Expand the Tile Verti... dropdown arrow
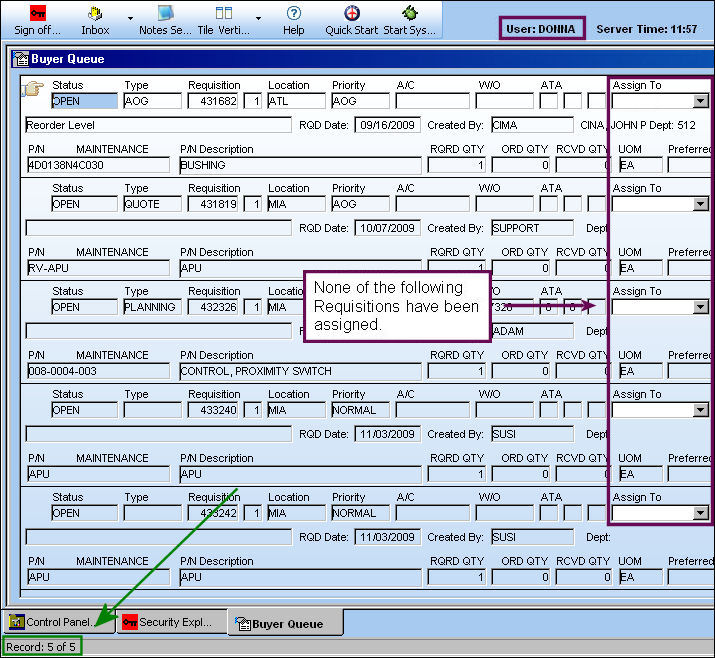Viewport: 715px width, 658px height. click(259, 18)
